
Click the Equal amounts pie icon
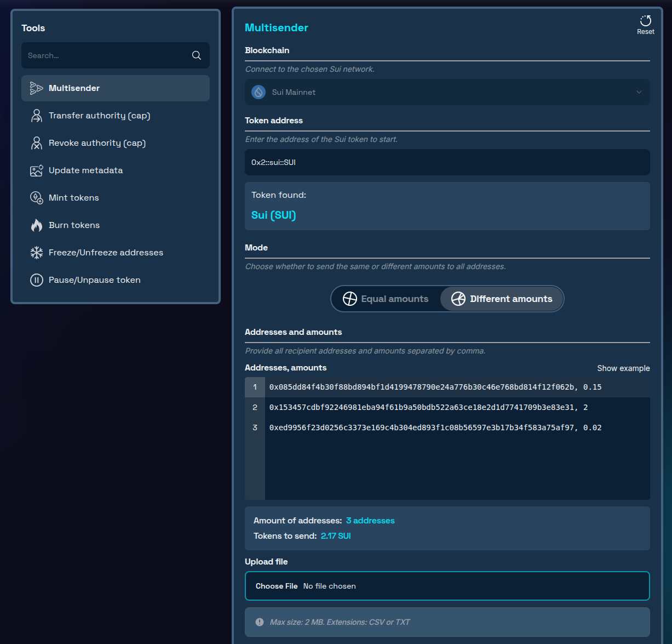tap(349, 299)
